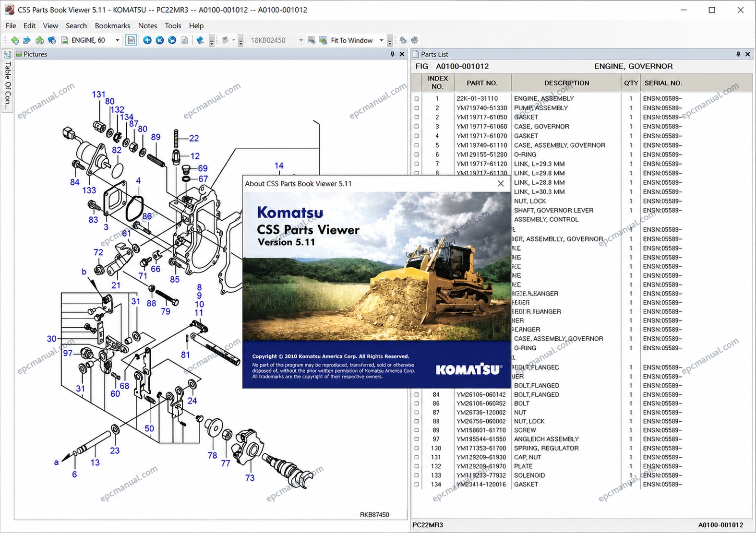Select part number YM23414-120016
The image size is (756, 533).
(x=481, y=485)
